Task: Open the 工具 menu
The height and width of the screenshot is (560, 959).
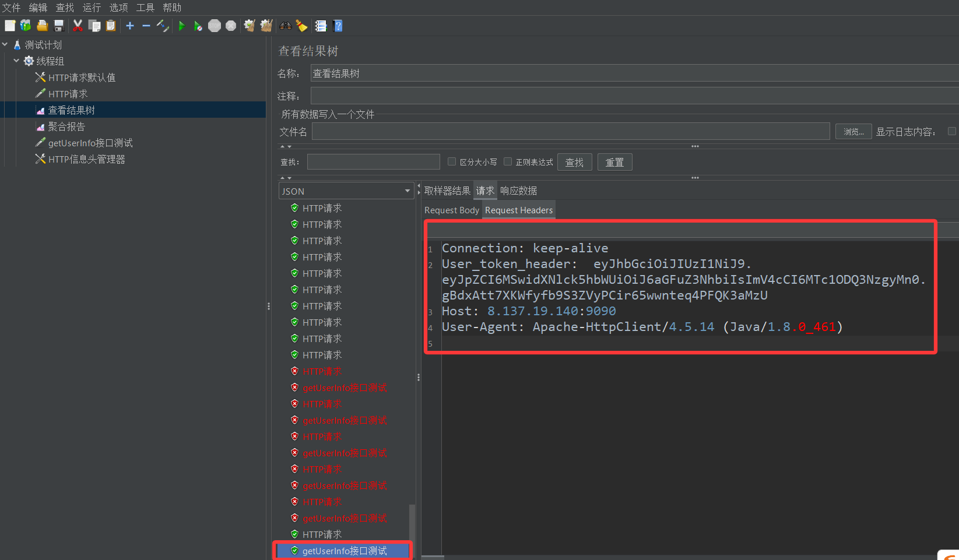Action: pos(145,8)
